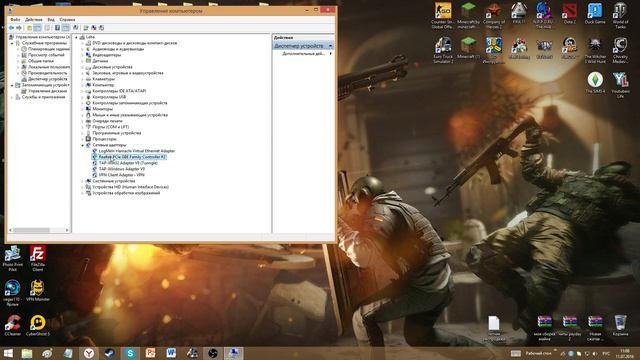This screenshot has width=640, height=360.
Task: Select Counter-Strike Global Offensive desktop icon
Action: click(443, 16)
